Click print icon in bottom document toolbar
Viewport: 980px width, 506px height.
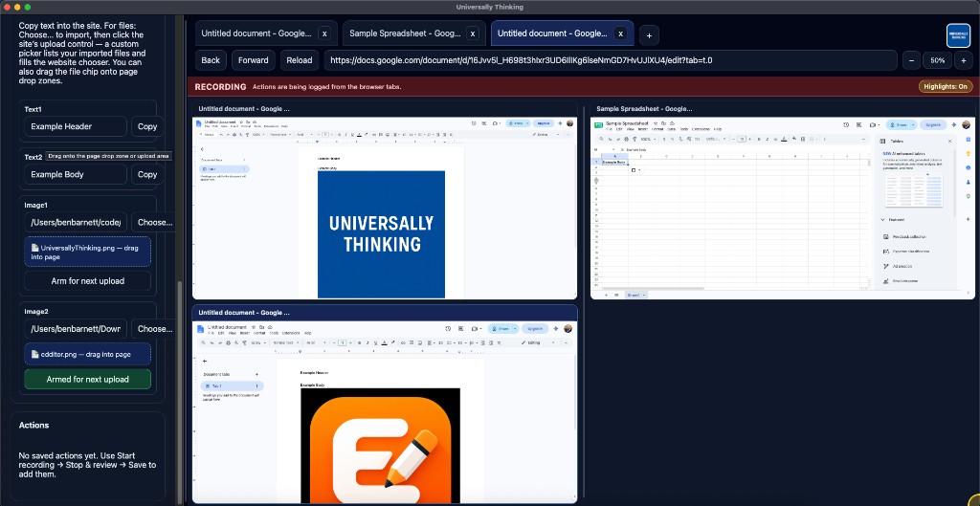pyautogui.click(x=228, y=343)
